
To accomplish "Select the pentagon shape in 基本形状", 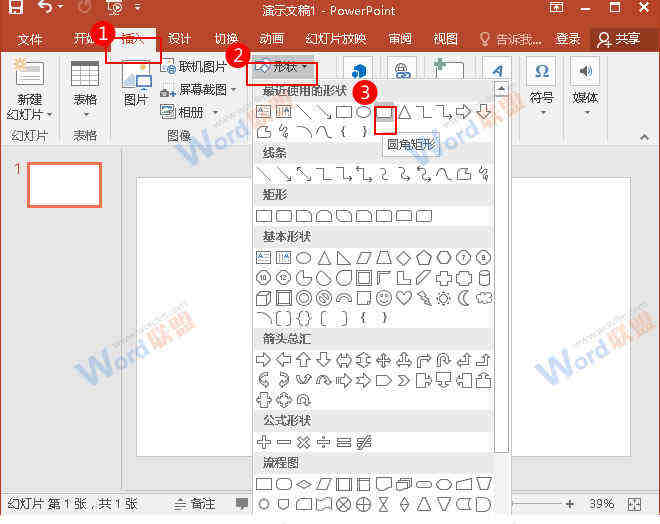I will pos(423,258).
